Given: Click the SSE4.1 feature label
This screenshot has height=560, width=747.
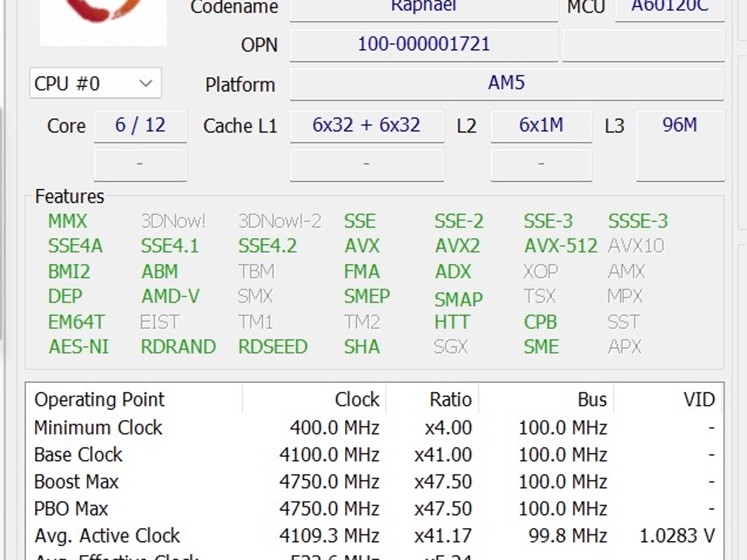Looking at the screenshot, I should [170, 246].
